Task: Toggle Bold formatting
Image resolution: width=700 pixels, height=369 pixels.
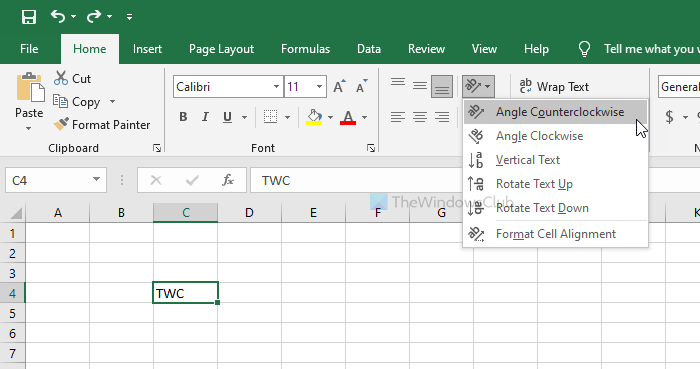Action: [183, 117]
